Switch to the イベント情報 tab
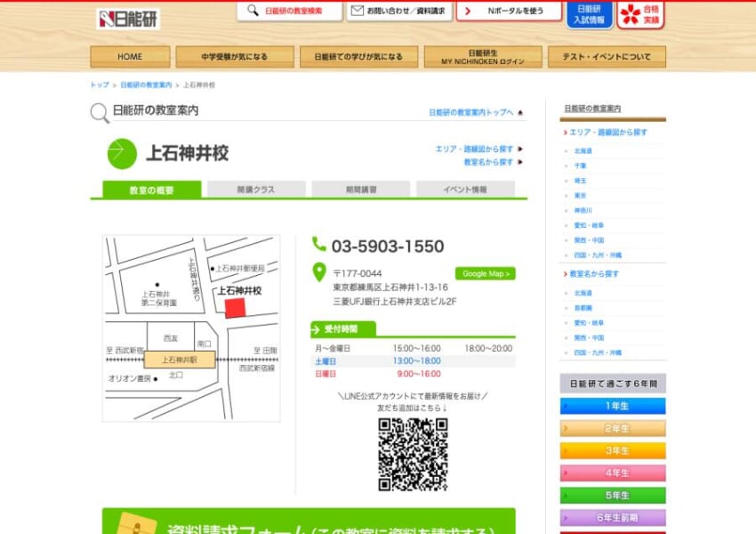Image resolution: width=756 pixels, height=534 pixels. (x=466, y=190)
